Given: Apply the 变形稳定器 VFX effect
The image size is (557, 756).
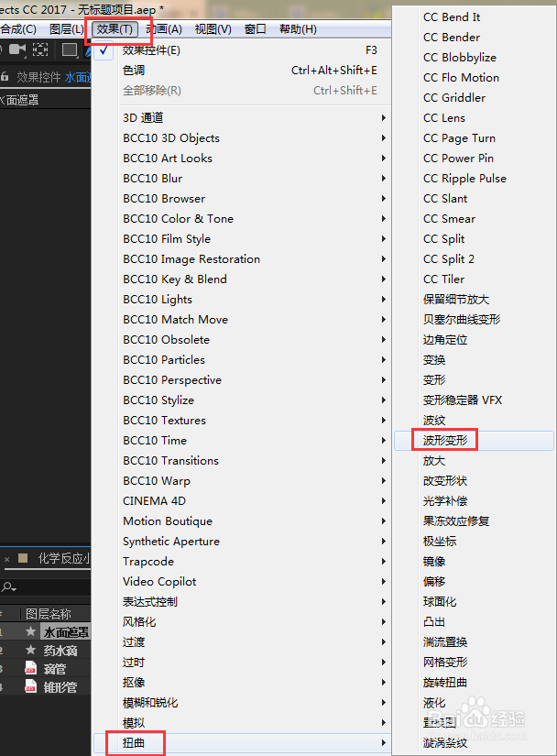Looking at the screenshot, I should (x=475, y=400).
